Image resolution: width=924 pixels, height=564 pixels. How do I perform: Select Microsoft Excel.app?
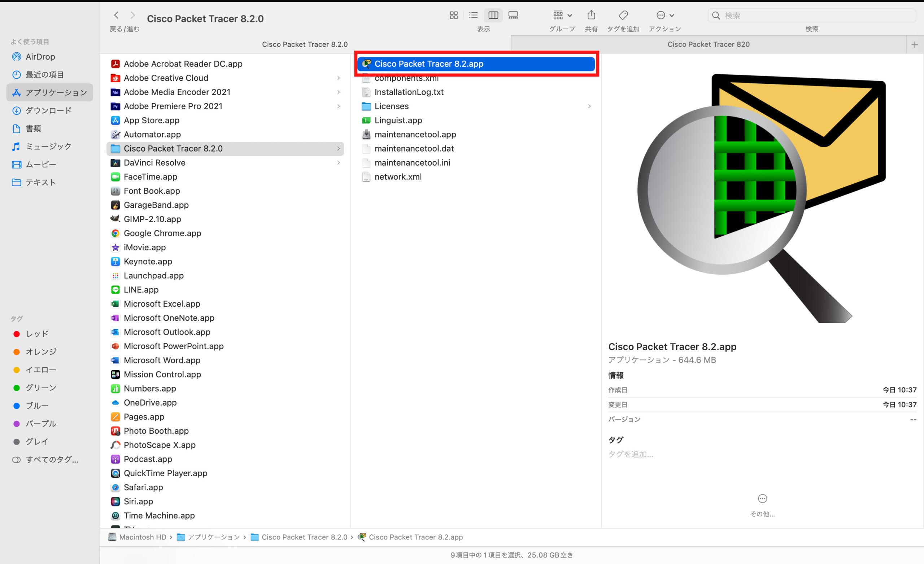(x=225, y=304)
